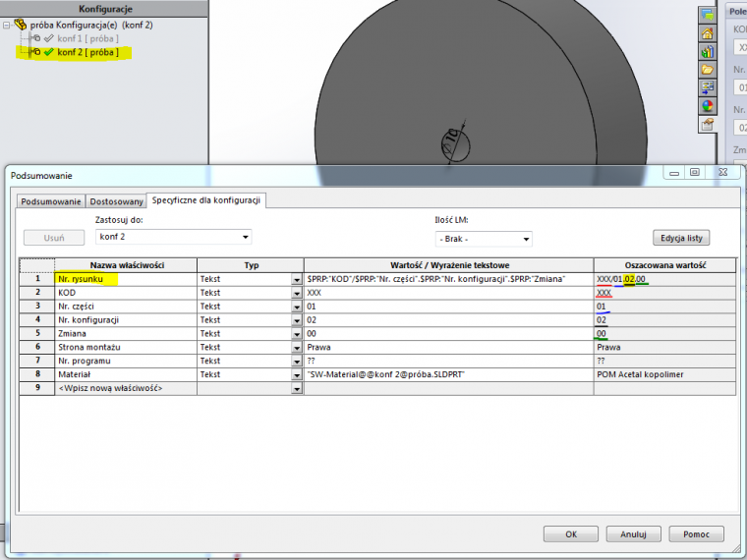This screenshot has height=560, width=747.
Task: Click the ?? value cell for Nr. programu
Action: 449,361
